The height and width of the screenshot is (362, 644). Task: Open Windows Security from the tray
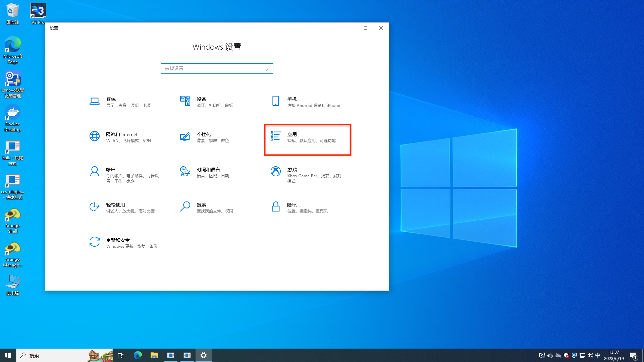coord(566,355)
